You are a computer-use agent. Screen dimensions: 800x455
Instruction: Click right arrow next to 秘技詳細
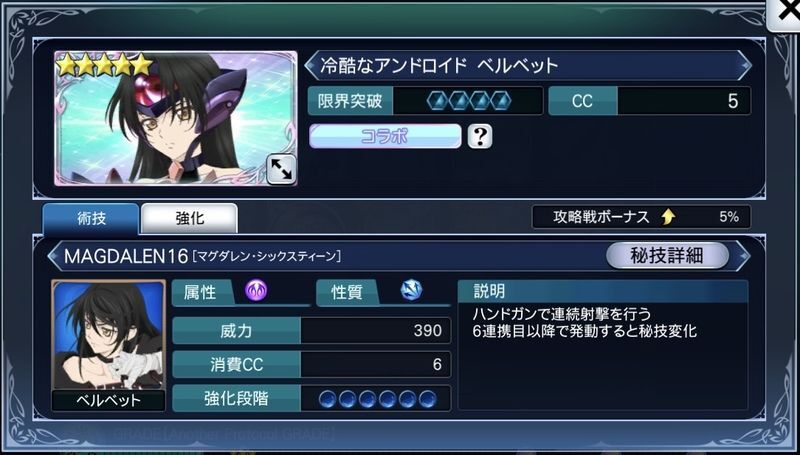(x=743, y=256)
